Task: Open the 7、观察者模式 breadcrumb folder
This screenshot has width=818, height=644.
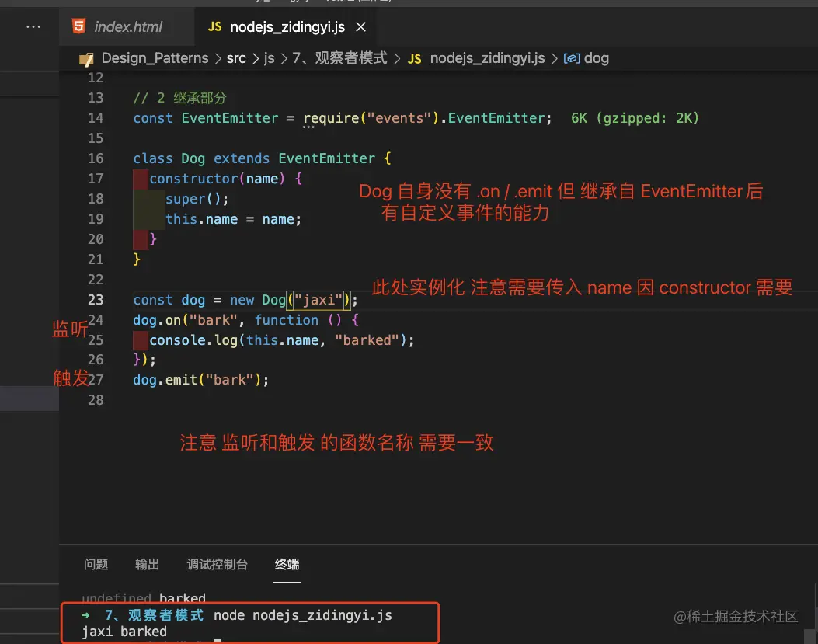Action: coord(339,58)
